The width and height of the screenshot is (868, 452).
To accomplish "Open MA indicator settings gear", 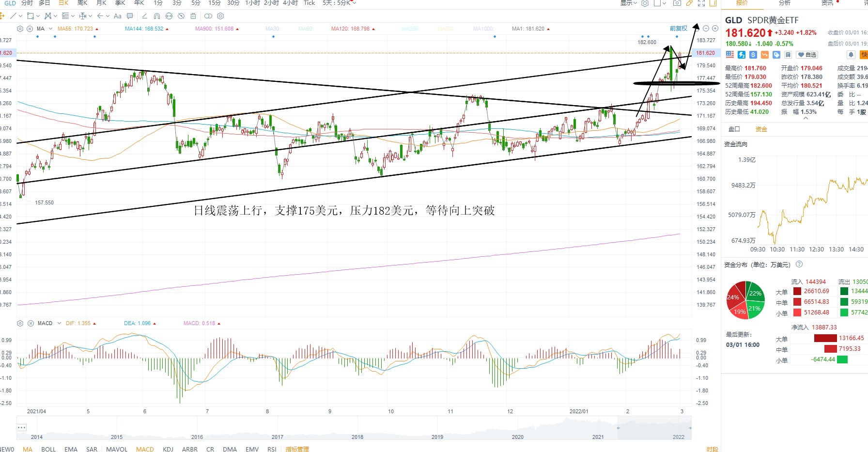I will 20,29.
